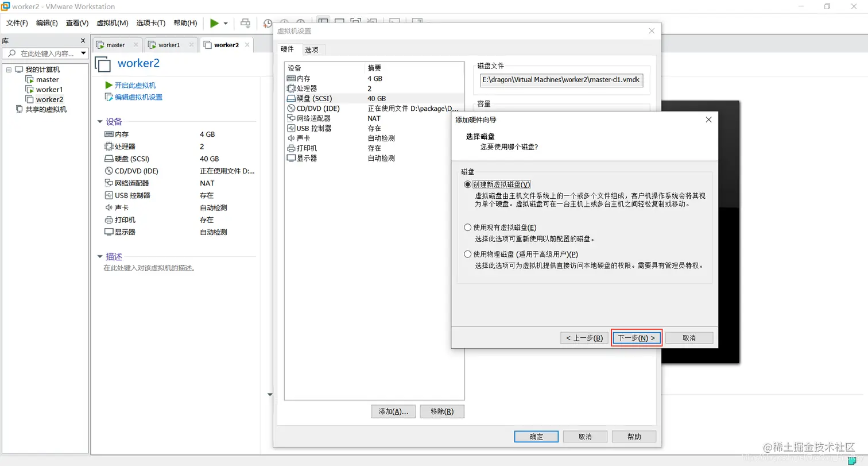
Task: Click the < 上一步(B) button
Action: (583, 338)
